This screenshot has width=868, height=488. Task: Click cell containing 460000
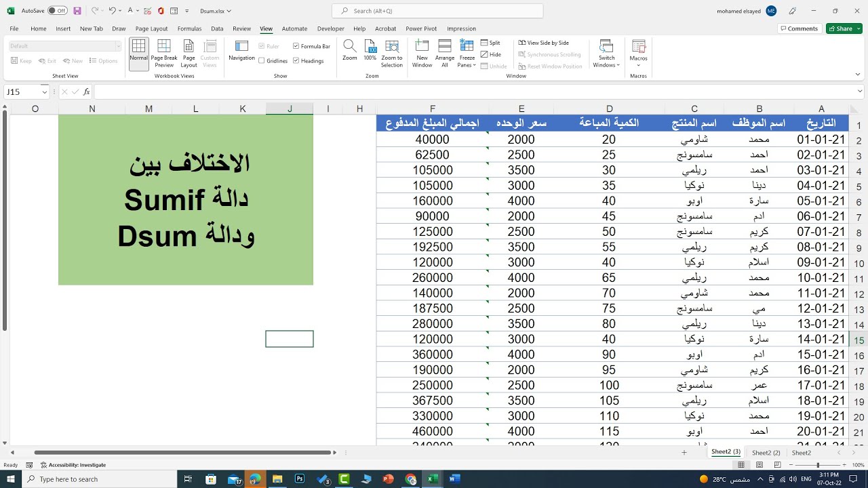[x=433, y=431]
